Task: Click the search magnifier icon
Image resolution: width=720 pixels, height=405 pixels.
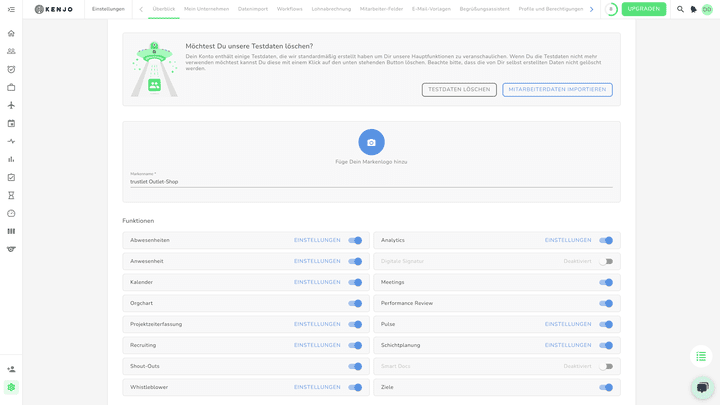Action: pos(680,9)
